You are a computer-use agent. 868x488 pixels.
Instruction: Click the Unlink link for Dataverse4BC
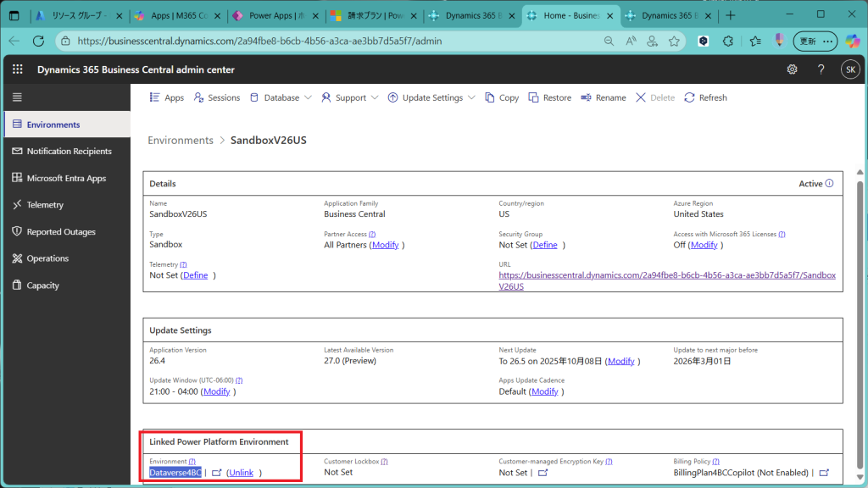(241, 473)
